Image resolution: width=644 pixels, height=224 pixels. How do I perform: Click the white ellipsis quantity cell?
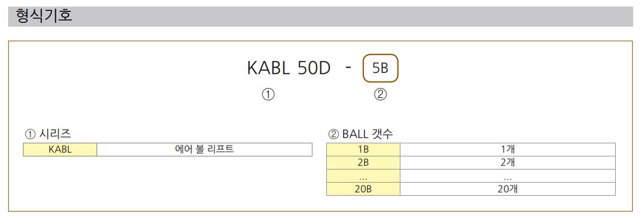pyautogui.click(x=508, y=176)
